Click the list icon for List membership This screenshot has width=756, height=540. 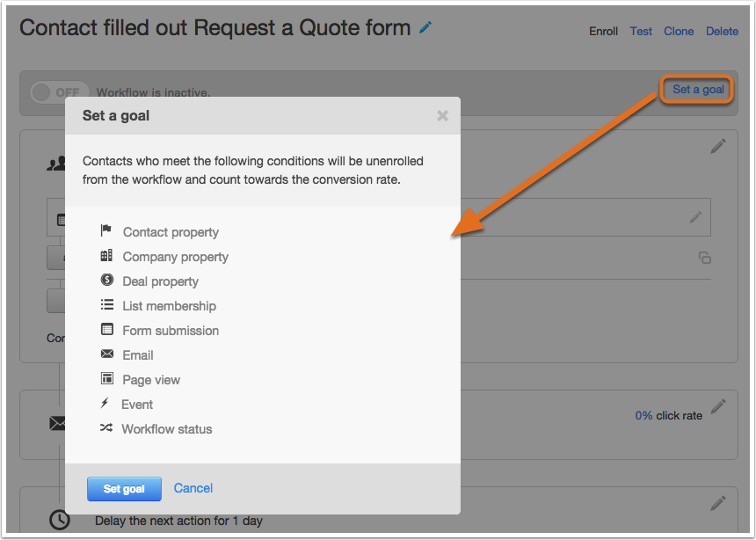(107, 304)
